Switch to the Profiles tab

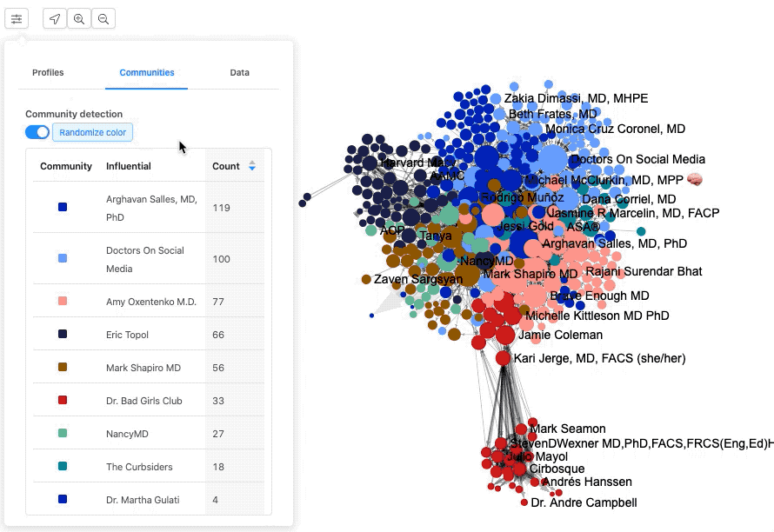(x=48, y=72)
